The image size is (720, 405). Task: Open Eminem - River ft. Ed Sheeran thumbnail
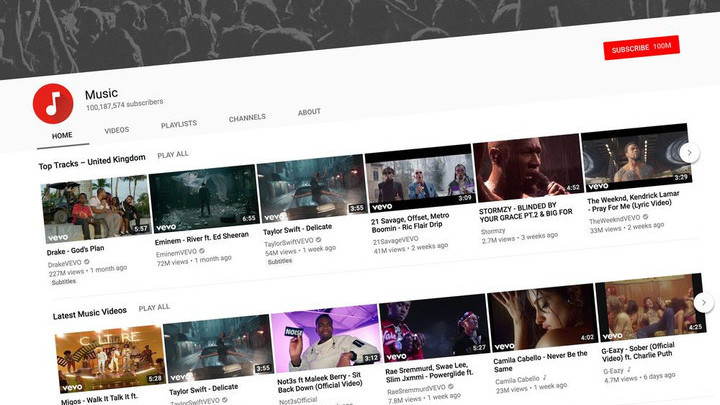[204, 198]
